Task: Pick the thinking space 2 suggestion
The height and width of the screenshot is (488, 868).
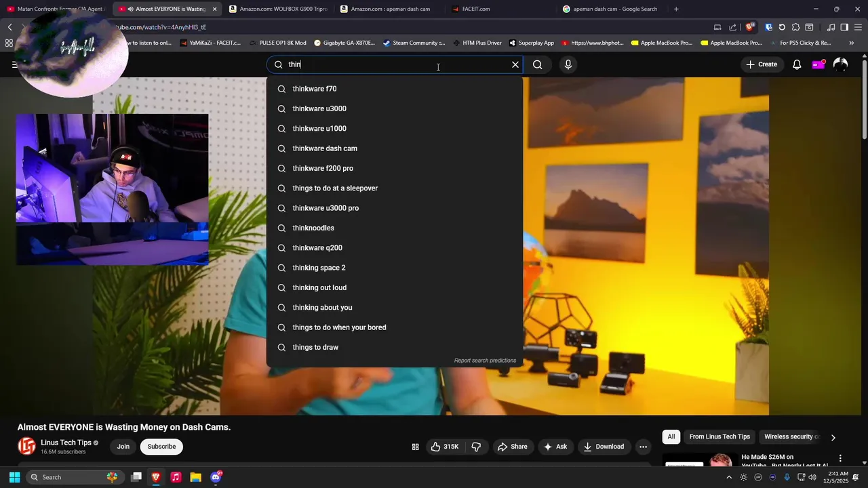Action: click(x=395, y=268)
